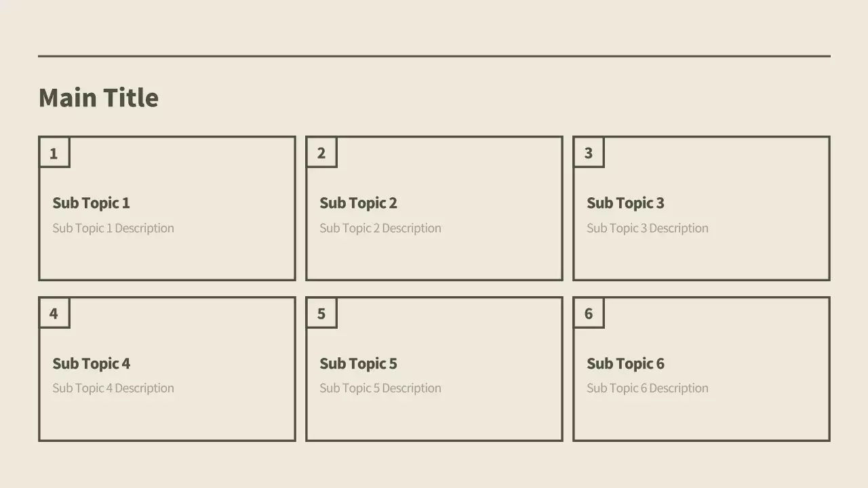The height and width of the screenshot is (488, 868).
Task: Click the Sub Topic 3 heading
Action: (625, 203)
